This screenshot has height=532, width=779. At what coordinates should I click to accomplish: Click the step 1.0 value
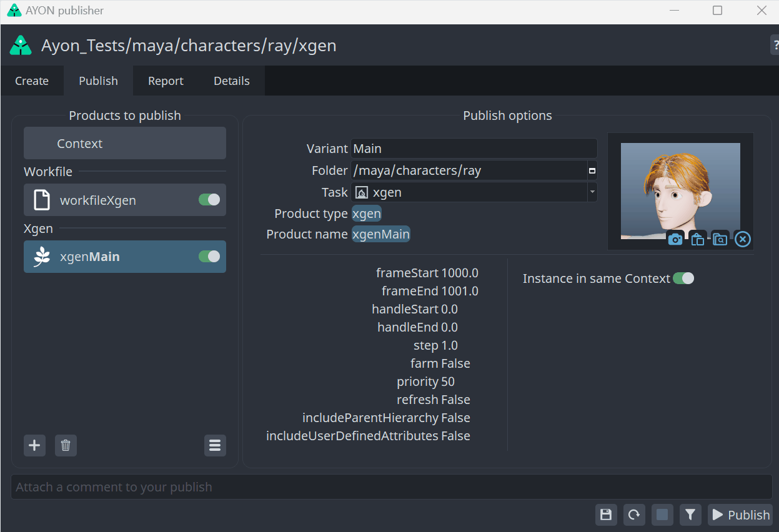point(450,345)
